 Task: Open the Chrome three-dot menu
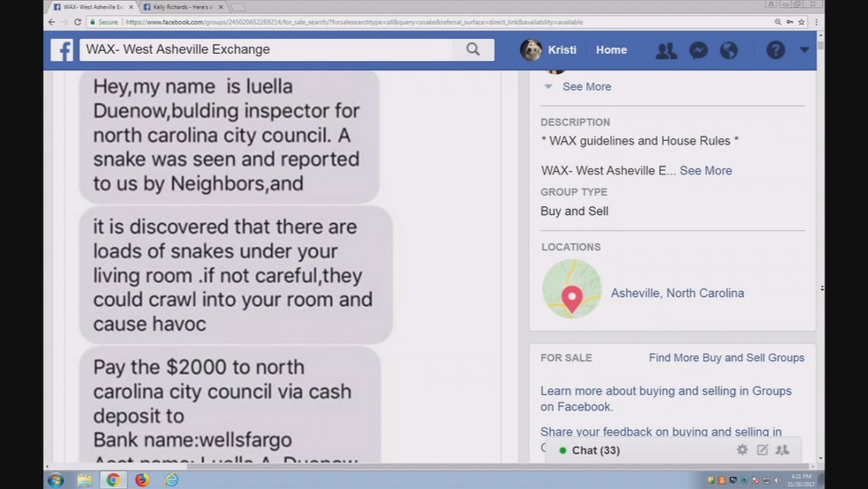tap(817, 22)
